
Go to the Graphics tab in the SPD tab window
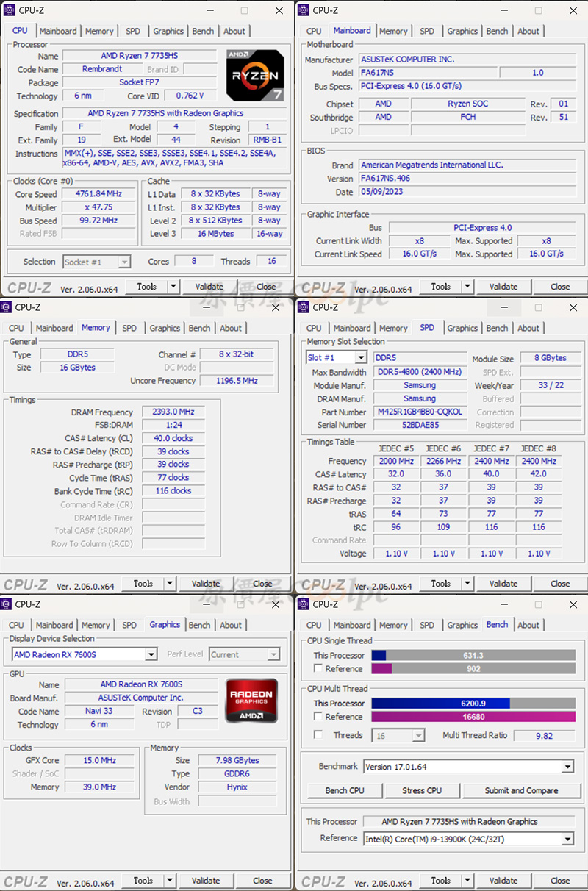tap(462, 328)
